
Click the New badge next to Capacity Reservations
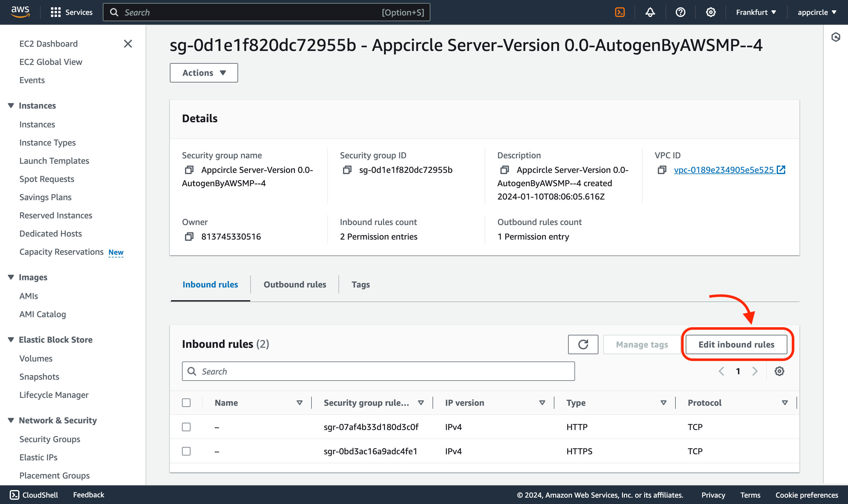click(x=116, y=252)
